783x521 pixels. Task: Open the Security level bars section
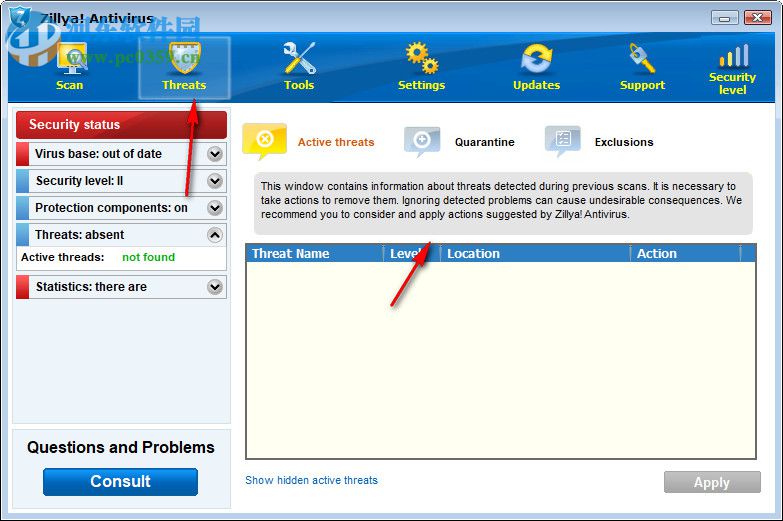click(x=733, y=69)
